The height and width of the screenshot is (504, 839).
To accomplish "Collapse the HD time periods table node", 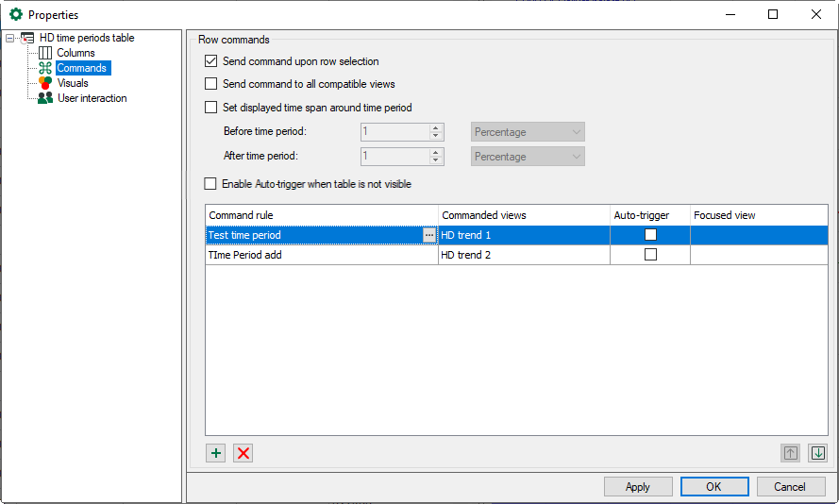I will [x=10, y=39].
